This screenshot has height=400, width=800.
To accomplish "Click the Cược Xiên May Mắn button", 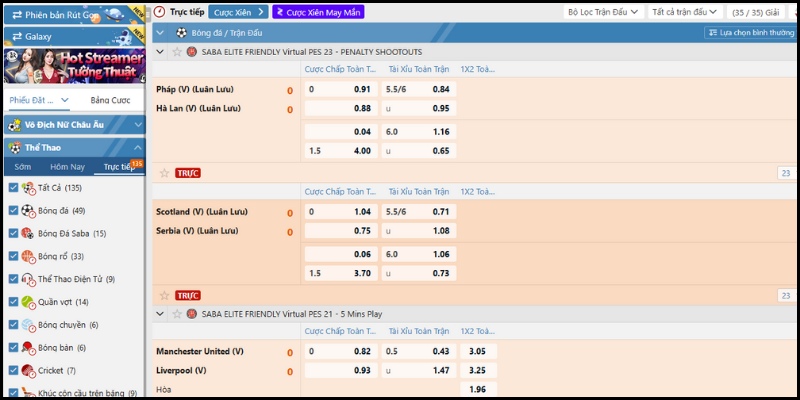I will [x=318, y=12].
